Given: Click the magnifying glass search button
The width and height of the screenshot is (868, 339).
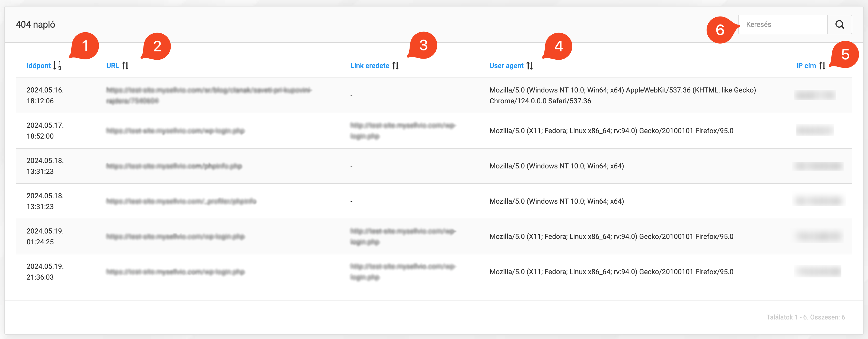Looking at the screenshot, I should pyautogui.click(x=839, y=24).
